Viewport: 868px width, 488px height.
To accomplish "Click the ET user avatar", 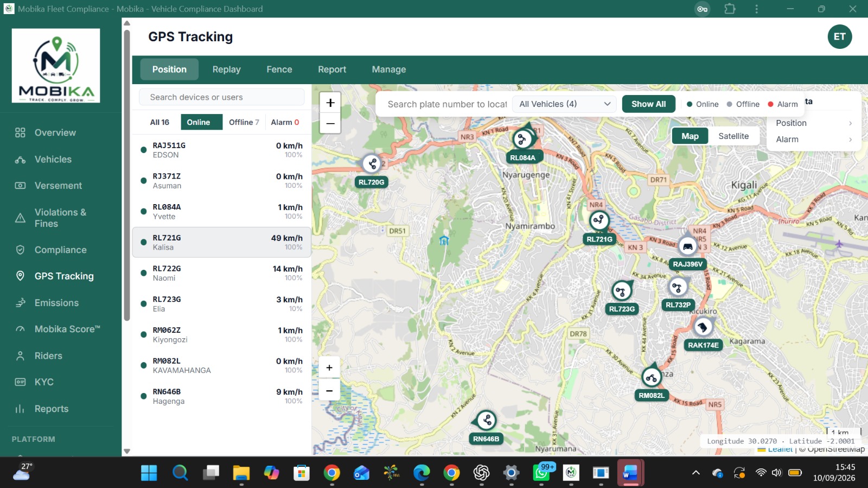I will pyautogui.click(x=840, y=37).
